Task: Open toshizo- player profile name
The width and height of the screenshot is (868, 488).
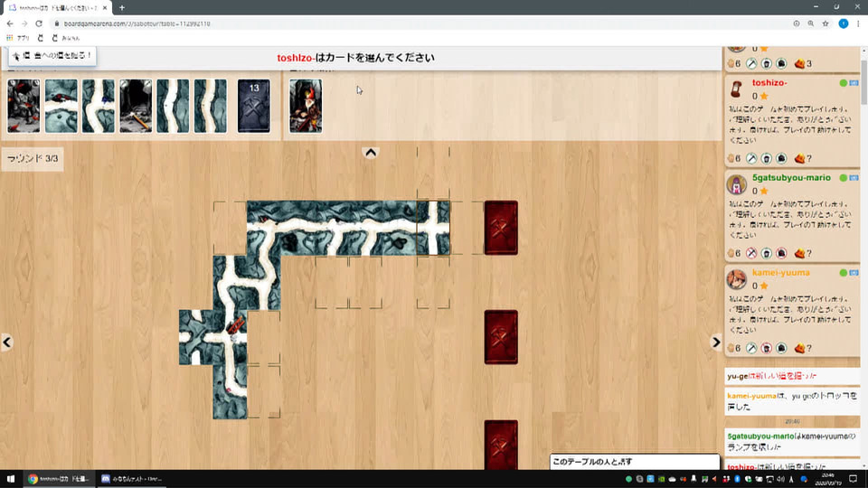Action: [769, 82]
